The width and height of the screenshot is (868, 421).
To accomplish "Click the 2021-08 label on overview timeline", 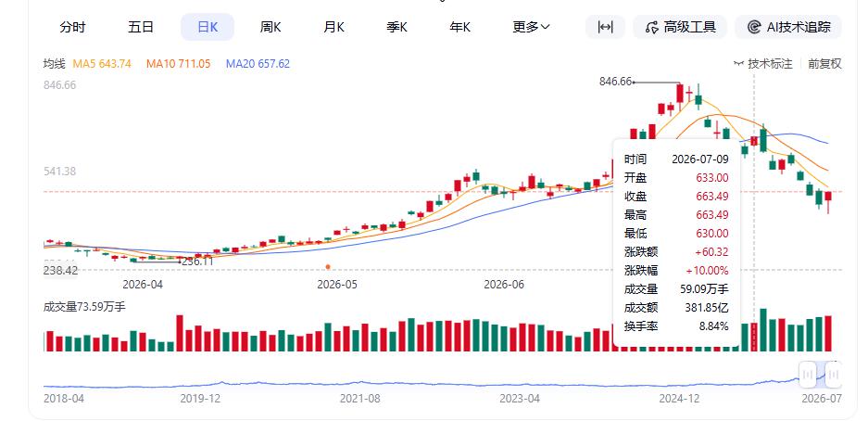I will pyautogui.click(x=359, y=399).
